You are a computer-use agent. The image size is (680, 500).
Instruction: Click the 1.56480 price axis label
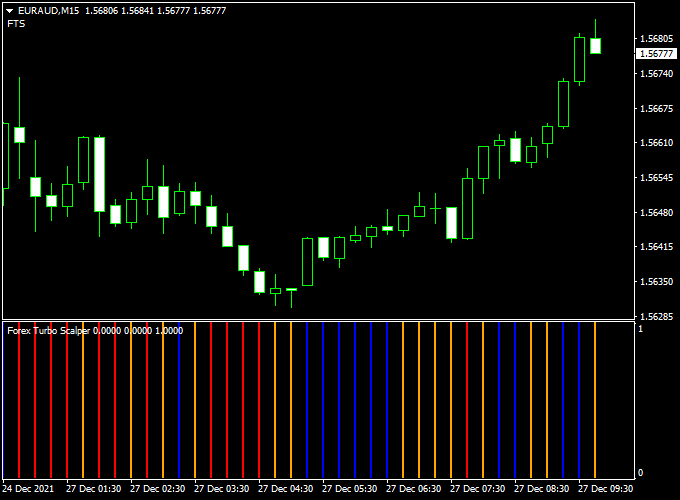656,213
